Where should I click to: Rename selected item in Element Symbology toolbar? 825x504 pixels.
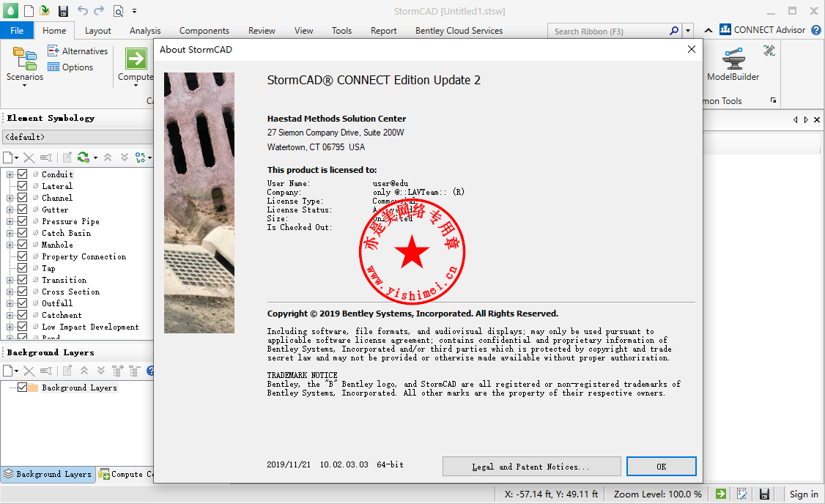coord(46,157)
